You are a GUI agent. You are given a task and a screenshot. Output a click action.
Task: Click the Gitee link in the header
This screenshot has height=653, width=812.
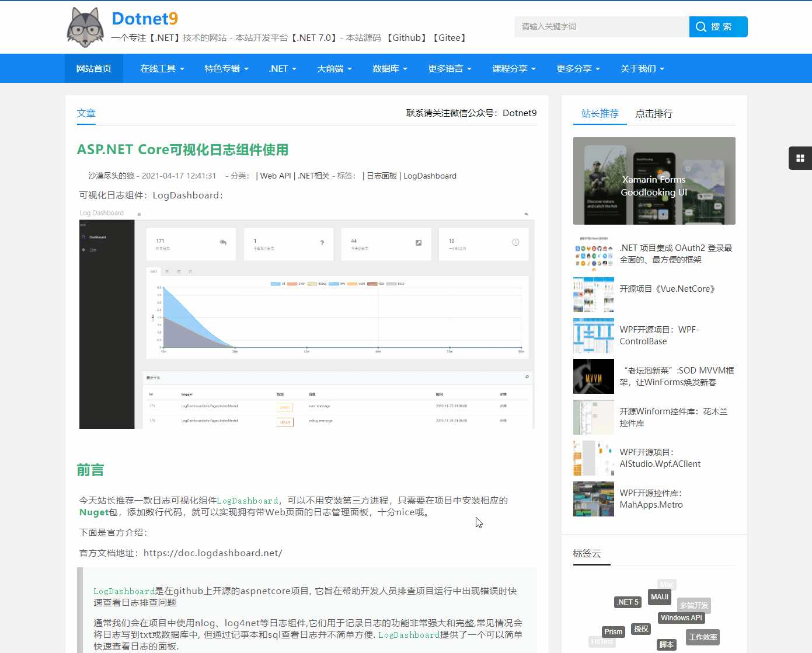449,37
